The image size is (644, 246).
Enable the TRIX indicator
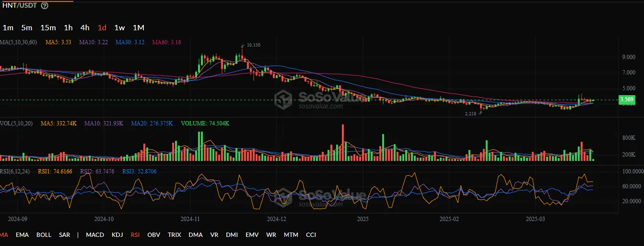pos(175,235)
